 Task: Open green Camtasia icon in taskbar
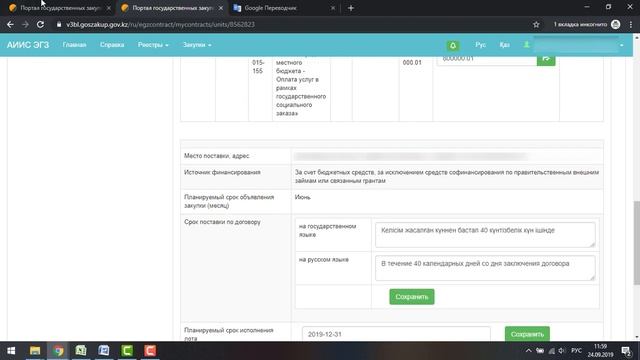coord(127,351)
